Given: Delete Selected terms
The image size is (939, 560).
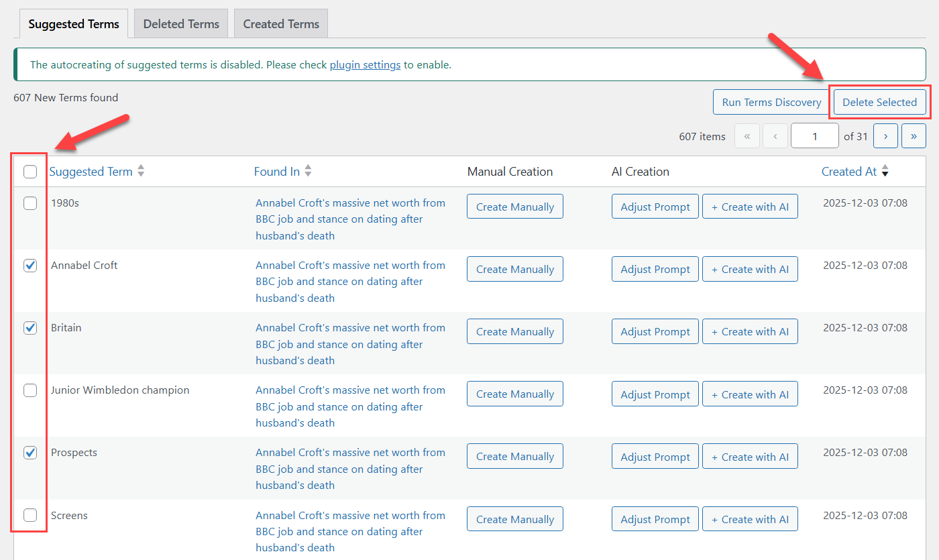Looking at the screenshot, I should pyautogui.click(x=879, y=102).
